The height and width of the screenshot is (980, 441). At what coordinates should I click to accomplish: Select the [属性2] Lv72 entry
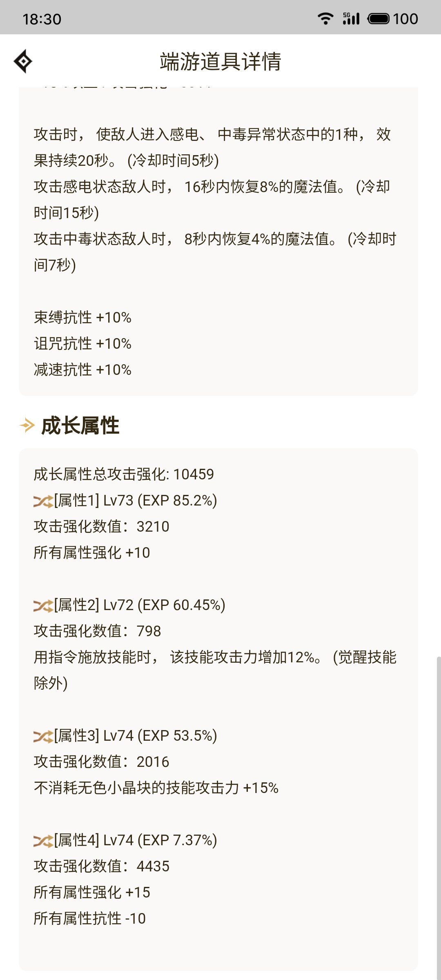(140, 605)
